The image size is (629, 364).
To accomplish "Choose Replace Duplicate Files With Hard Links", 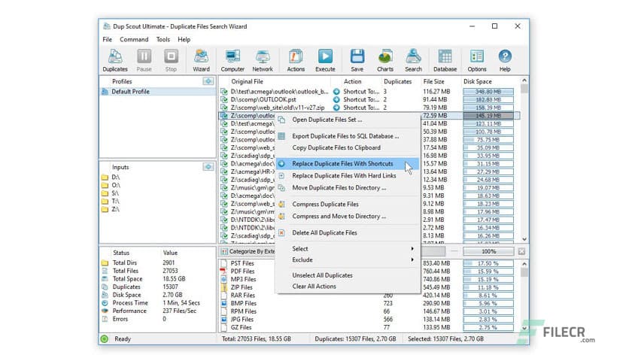I will coord(343,176).
